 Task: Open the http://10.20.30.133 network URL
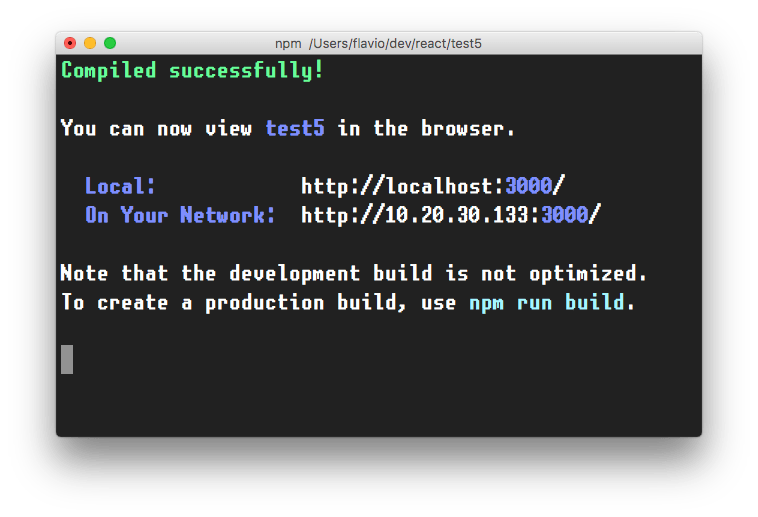tap(418, 216)
